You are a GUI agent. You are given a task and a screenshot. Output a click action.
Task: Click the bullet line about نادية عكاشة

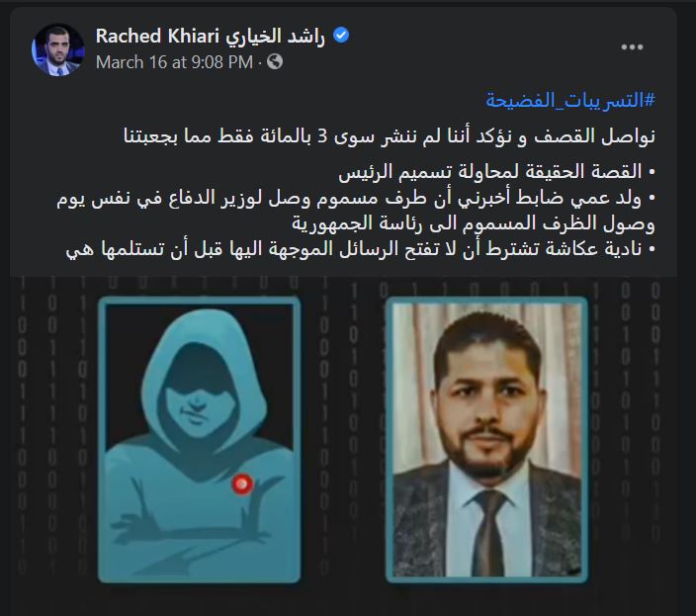click(361, 249)
